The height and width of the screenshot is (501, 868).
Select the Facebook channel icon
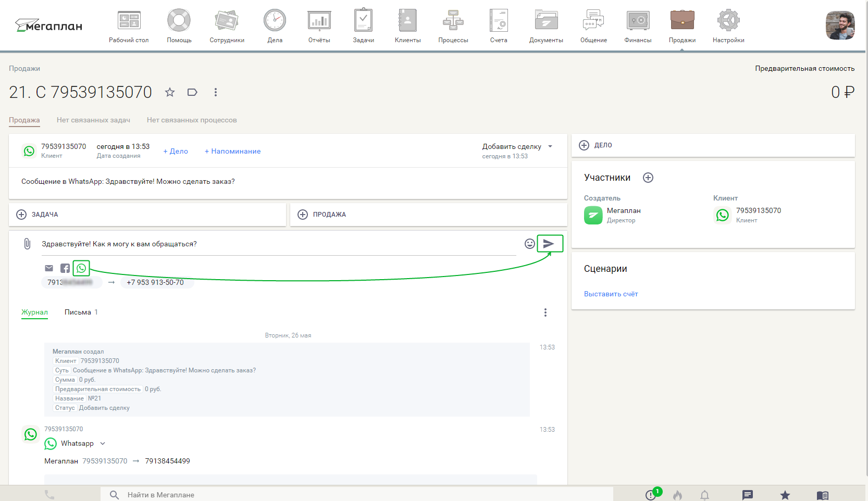pos(65,268)
